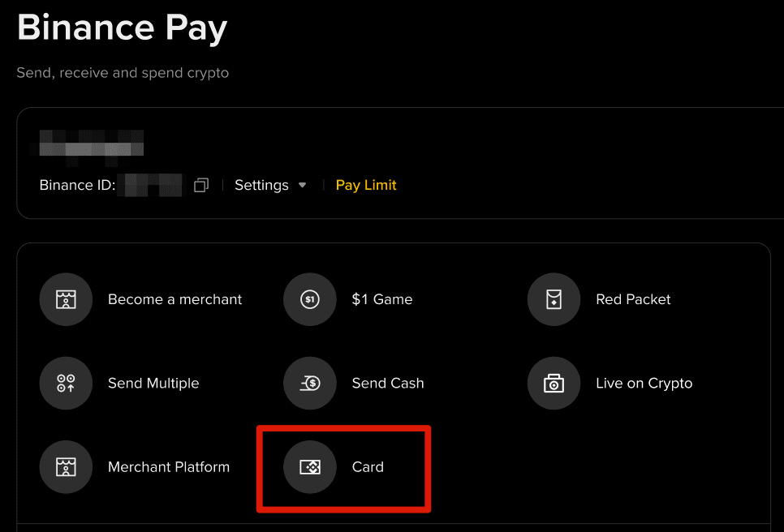
Task: Click the blurred account name
Action: coord(91,148)
